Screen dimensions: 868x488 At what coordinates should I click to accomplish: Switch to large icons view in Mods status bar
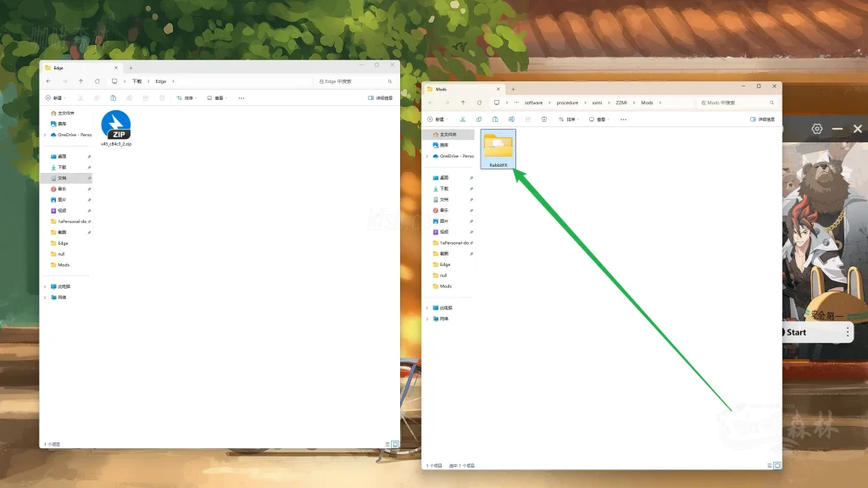click(777, 466)
